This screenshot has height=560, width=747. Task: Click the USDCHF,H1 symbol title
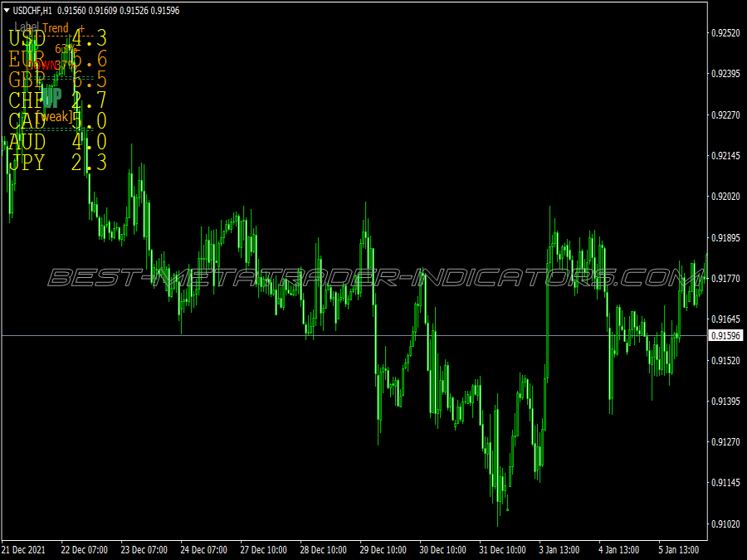32,11
